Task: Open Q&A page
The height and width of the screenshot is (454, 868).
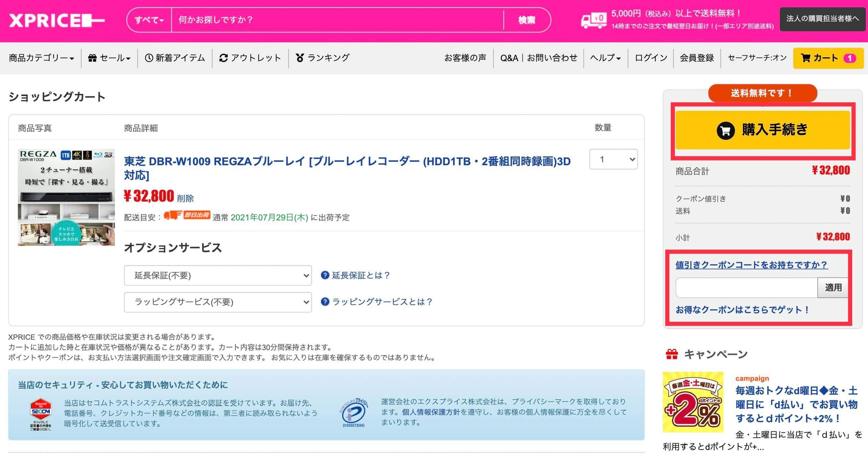Action: (509, 58)
